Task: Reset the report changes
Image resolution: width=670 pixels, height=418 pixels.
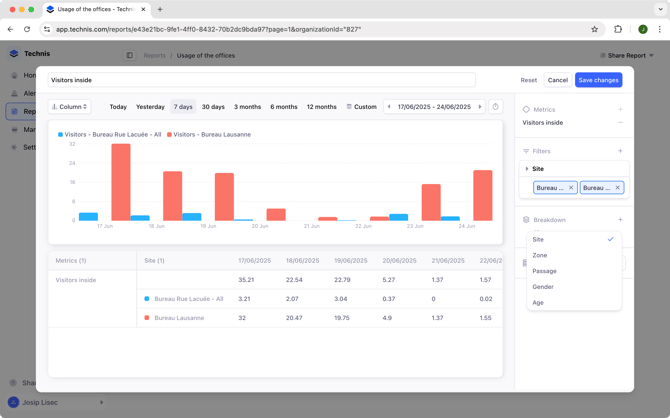Action: pyautogui.click(x=528, y=80)
